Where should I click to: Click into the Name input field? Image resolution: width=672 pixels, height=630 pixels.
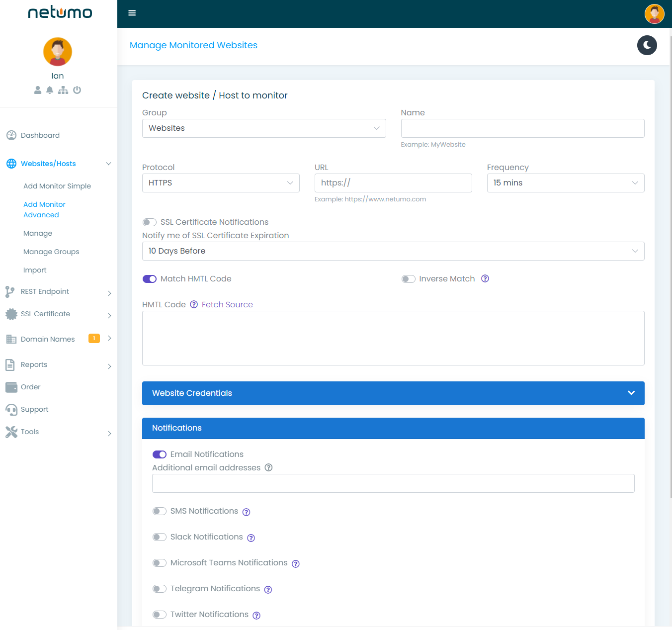522,128
